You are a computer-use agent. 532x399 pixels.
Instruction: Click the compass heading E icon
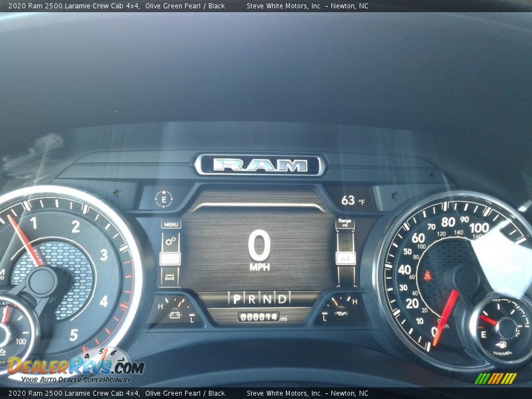pyautogui.click(x=163, y=198)
